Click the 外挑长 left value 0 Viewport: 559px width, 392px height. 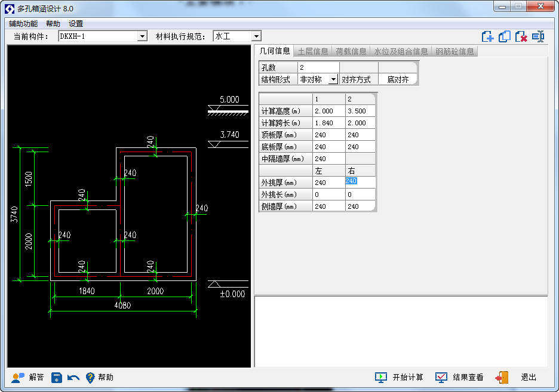328,195
